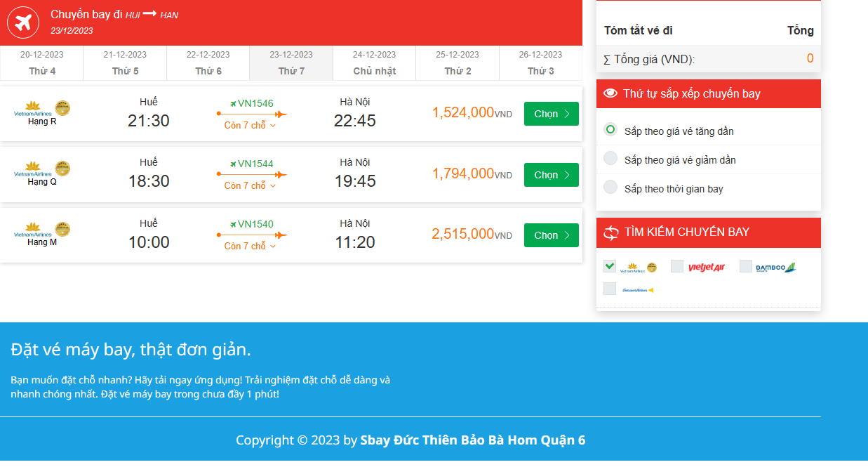This screenshot has width=868, height=467.
Task: Switch to the 24-12-2023 Chủ nhật date tab
Action: pos(374,63)
